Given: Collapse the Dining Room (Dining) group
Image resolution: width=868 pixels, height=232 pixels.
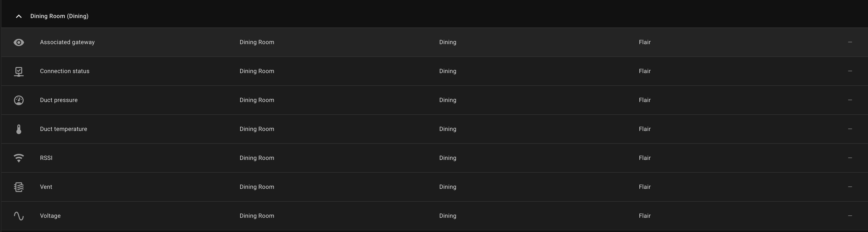Looking at the screenshot, I should 19,16.
